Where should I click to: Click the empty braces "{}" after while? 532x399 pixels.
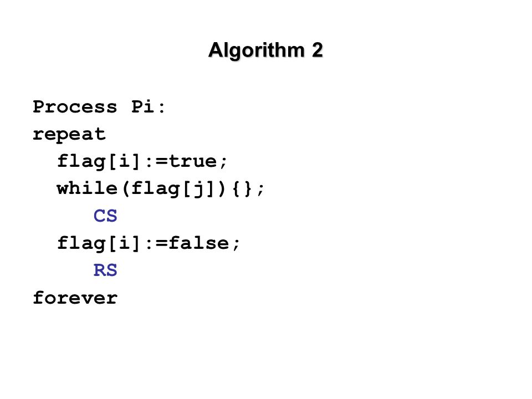(242, 189)
